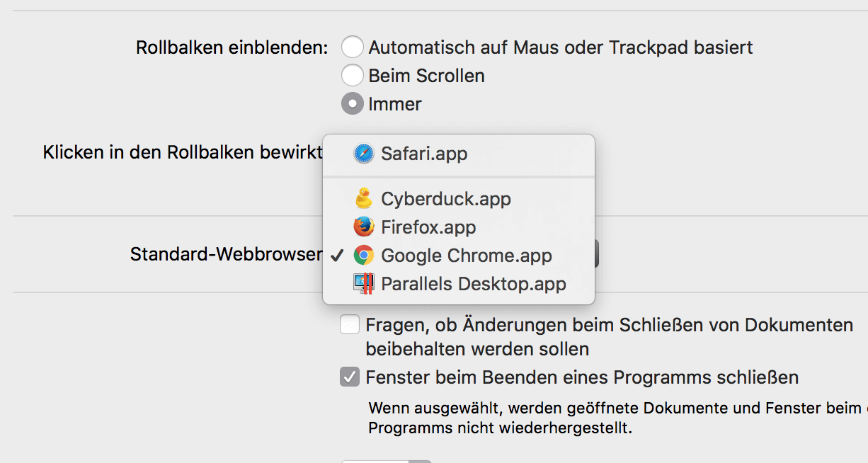
Task: Select 'Automatisch auf Maus oder Trackpad basiert' radio
Action: pos(353,47)
